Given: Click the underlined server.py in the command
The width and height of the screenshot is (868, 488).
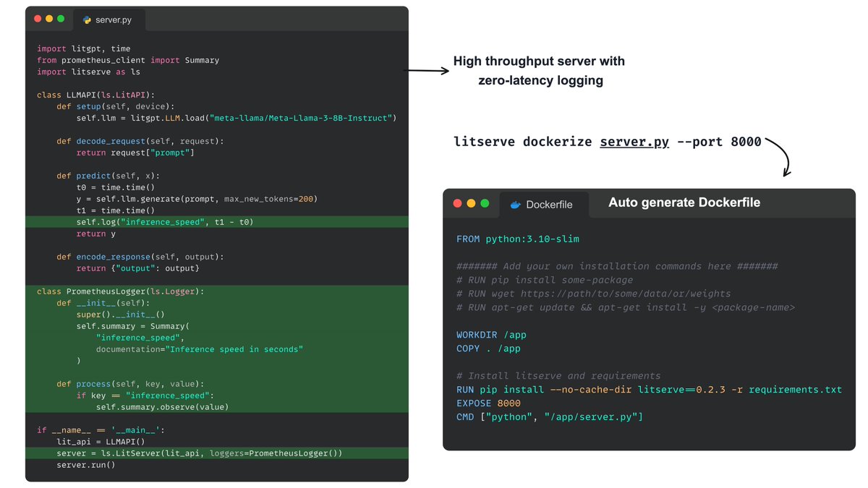Looking at the screenshot, I should pos(634,142).
